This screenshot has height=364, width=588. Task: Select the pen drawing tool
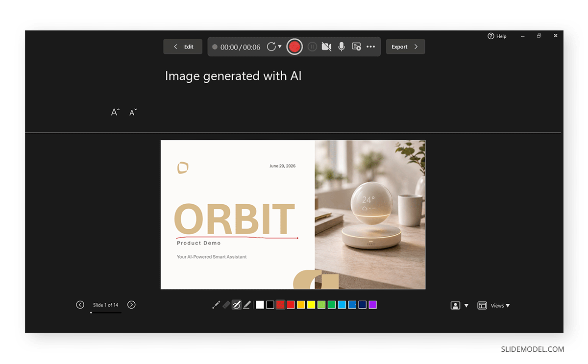pyautogui.click(x=237, y=305)
